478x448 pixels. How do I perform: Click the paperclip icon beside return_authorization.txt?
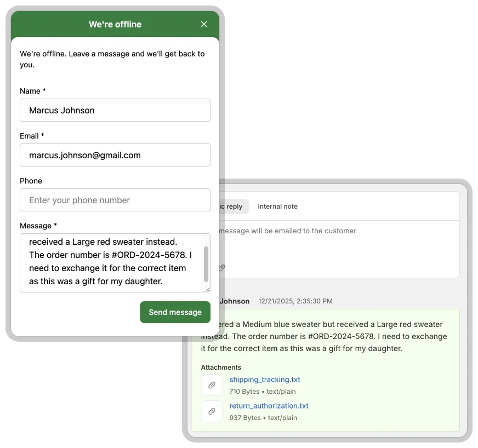tap(212, 411)
